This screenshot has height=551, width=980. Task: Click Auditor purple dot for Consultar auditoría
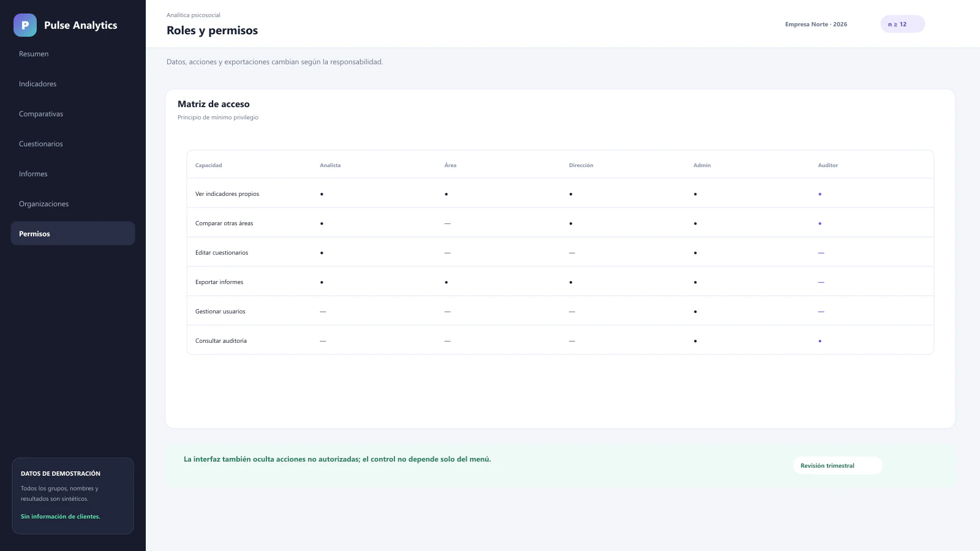[x=820, y=341]
